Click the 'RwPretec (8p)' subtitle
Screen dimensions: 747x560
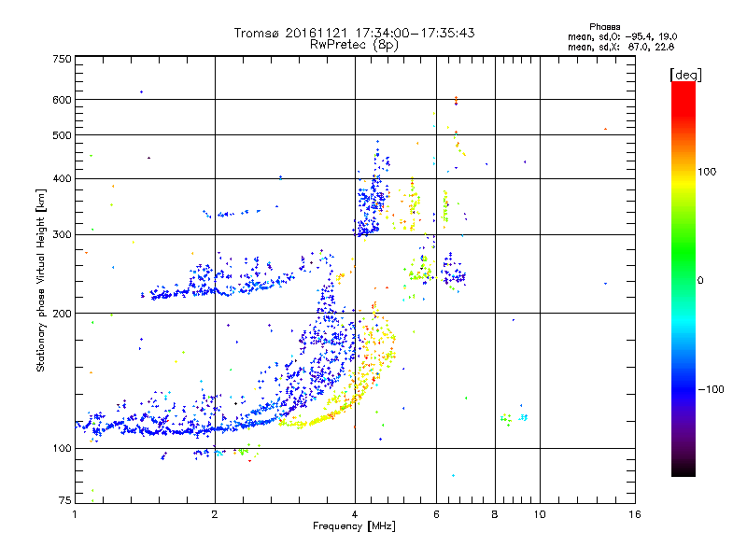click(x=354, y=45)
